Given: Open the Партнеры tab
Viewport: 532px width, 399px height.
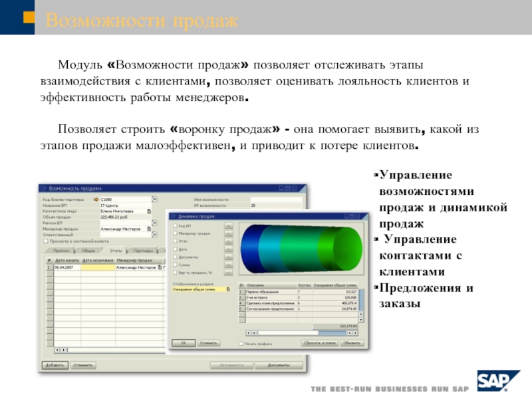Looking at the screenshot, I should coord(143,251).
